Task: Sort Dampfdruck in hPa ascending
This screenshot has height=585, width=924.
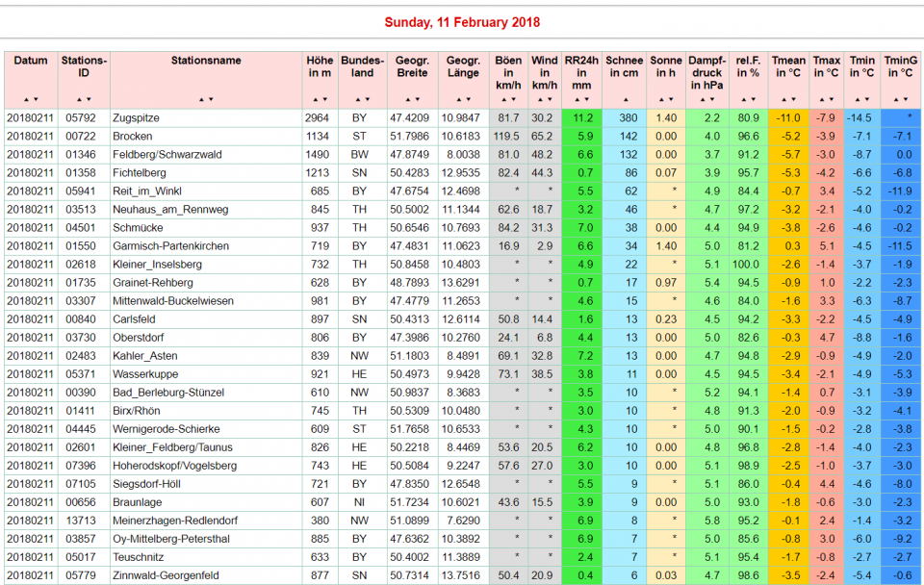Action: coord(702,99)
